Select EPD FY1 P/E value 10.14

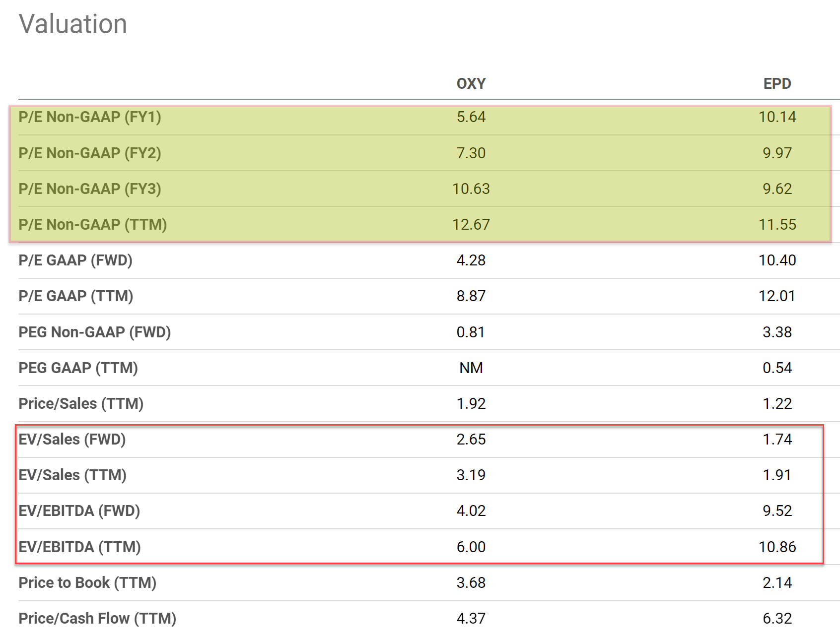point(777,117)
